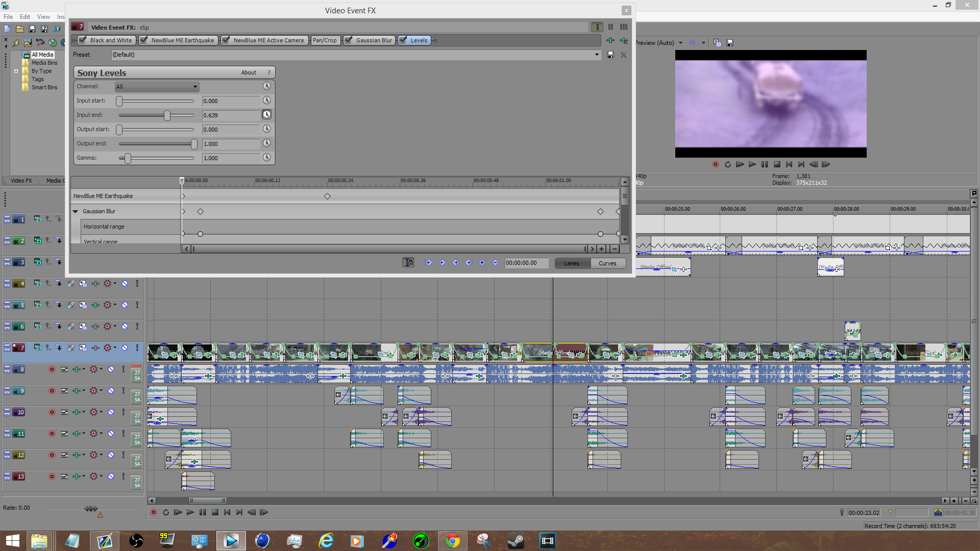This screenshot has width=980, height=551.
Task: Click the Create Keyframe plus diamond
Action: 482,263
